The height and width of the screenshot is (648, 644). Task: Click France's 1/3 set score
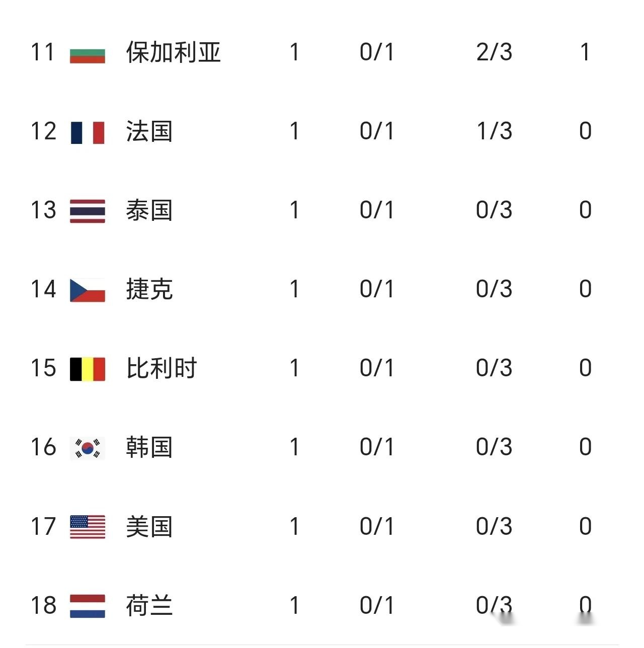tap(494, 131)
